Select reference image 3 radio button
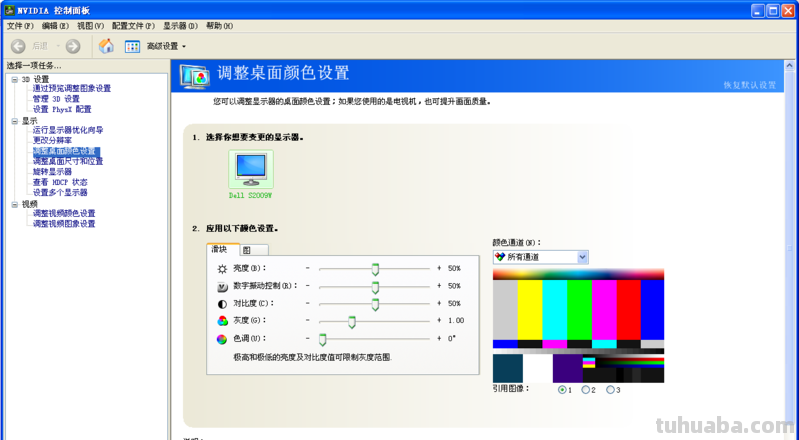 [x=610, y=390]
